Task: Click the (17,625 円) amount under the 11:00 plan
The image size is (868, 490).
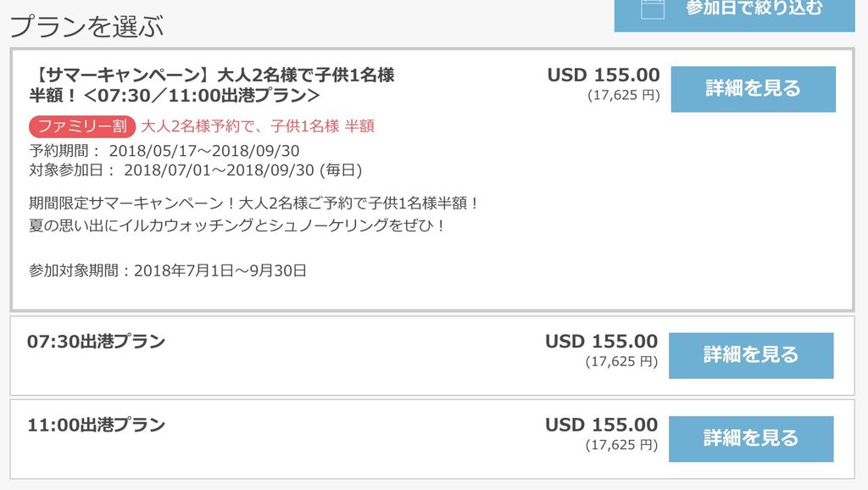Action: pyautogui.click(x=621, y=445)
